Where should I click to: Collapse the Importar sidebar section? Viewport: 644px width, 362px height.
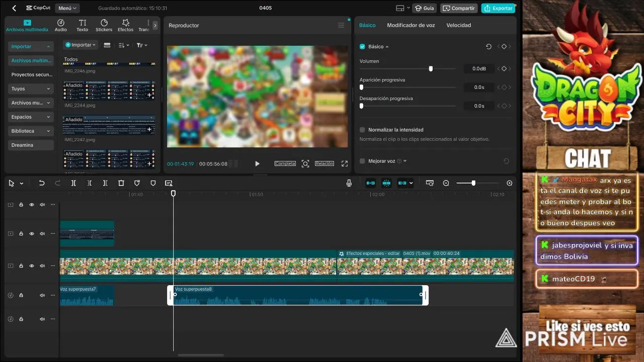point(31,46)
